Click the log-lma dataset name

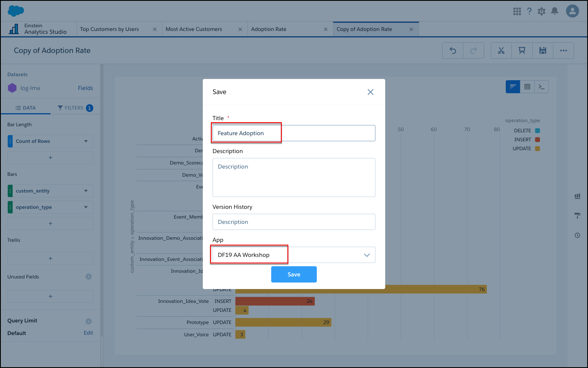coord(30,88)
